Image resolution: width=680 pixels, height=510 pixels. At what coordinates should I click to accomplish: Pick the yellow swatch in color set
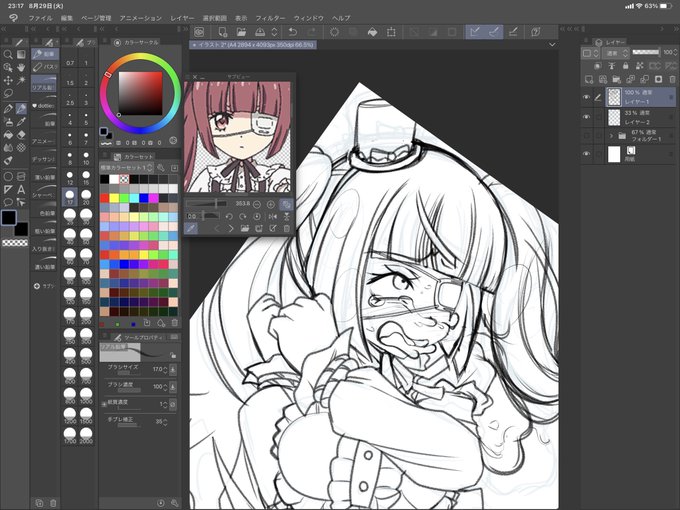114,198
